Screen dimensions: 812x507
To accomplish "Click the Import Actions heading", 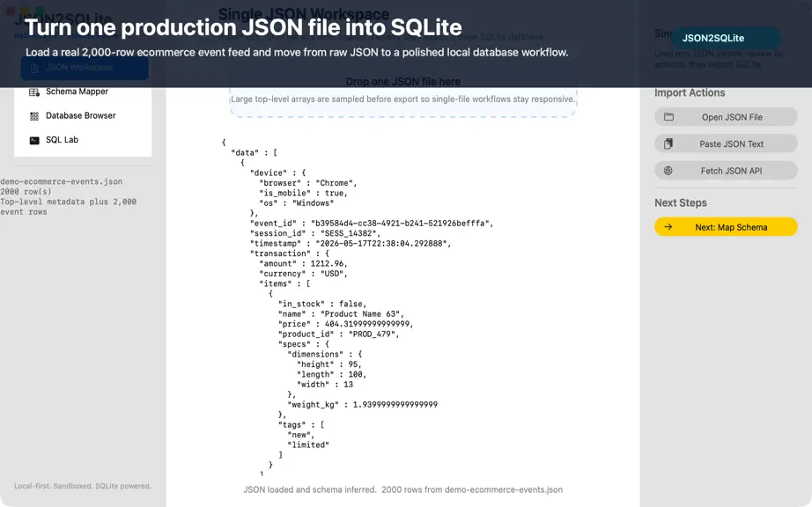I will pyautogui.click(x=690, y=93).
